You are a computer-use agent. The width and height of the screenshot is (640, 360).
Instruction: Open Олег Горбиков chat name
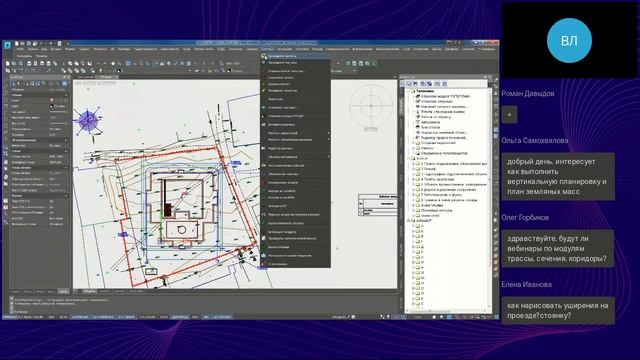point(525,218)
